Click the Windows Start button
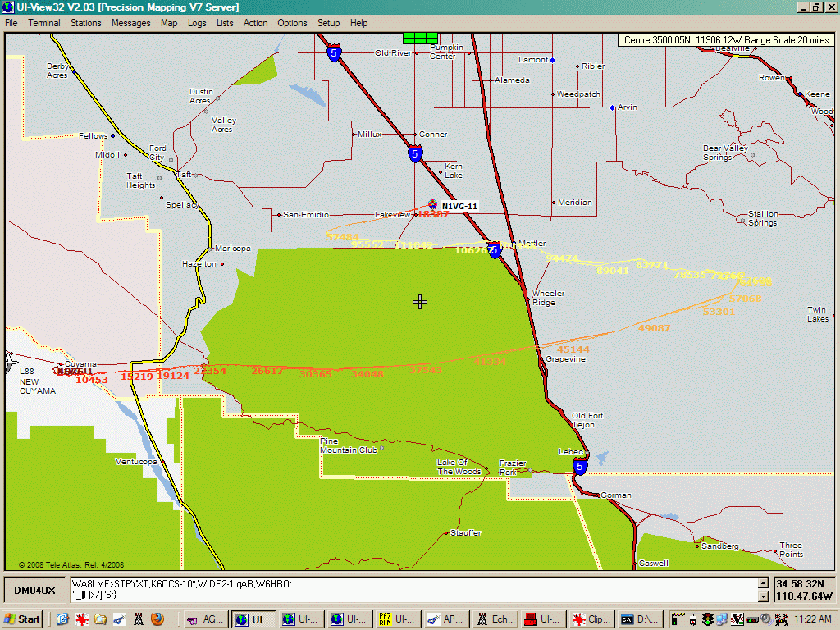Screen dimensions: 840x630 (23, 619)
